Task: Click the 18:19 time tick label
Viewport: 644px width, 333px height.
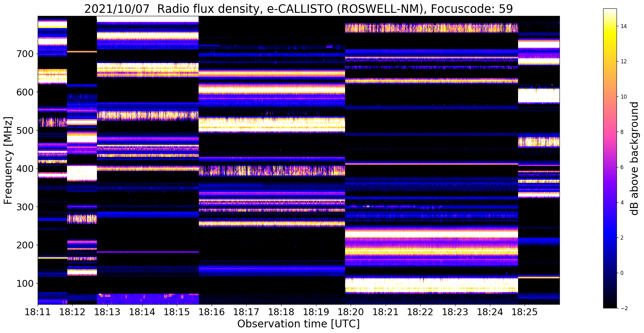Action: click(316, 311)
